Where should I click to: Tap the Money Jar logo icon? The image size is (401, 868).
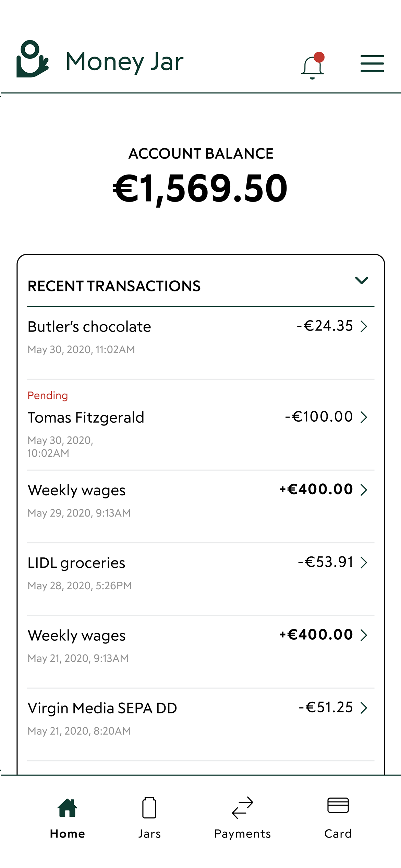point(32,59)
